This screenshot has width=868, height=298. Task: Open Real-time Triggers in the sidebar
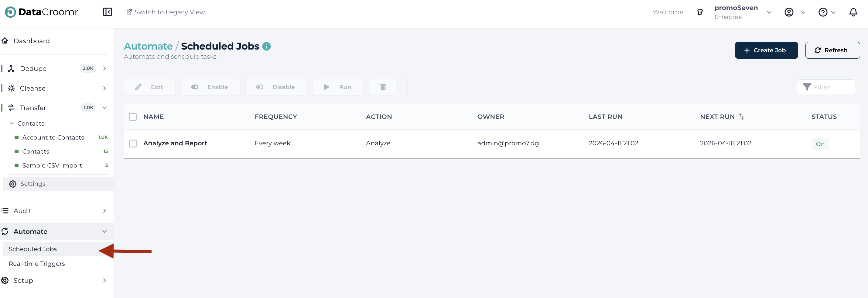coord(37,264)
